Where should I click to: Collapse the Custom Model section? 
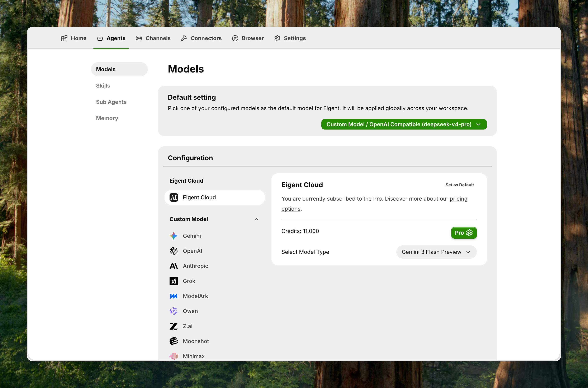pos(256,219)
